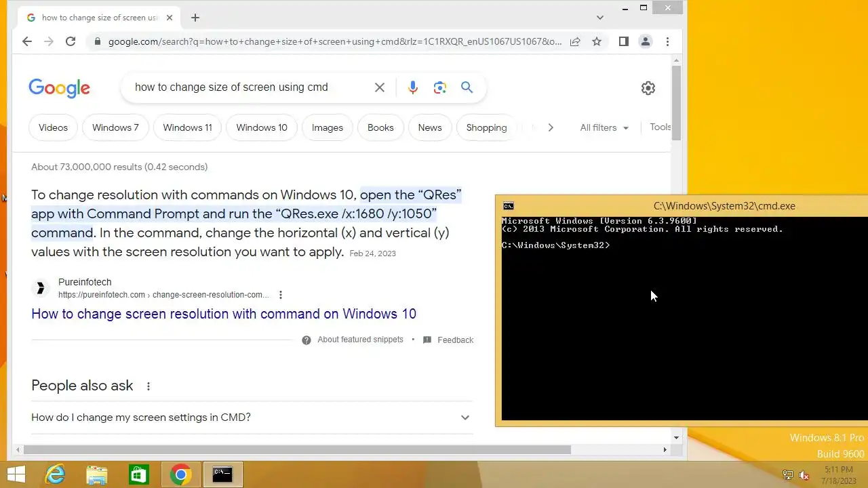This screenshot has width=868, height=488.
Task: Expand the screen settings in CMD question
Action: coord(252,418)
